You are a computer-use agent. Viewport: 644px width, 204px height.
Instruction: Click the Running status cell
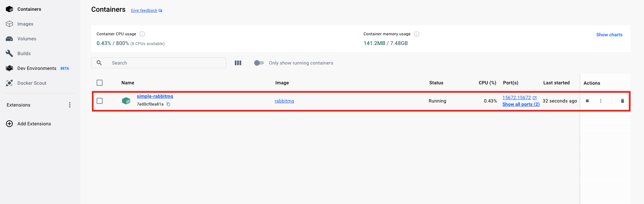click(437, 101)
